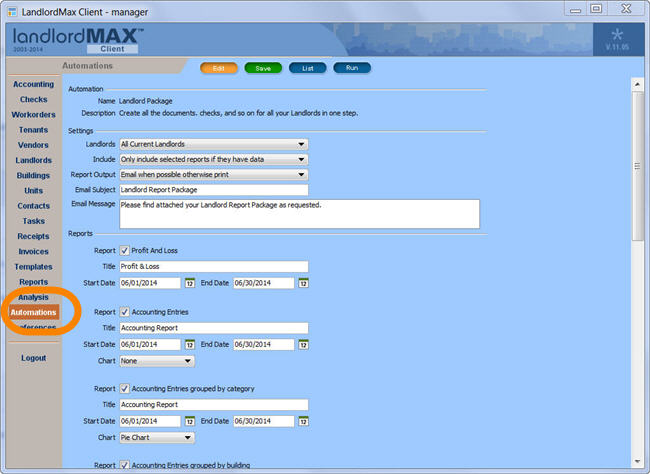650x474 pixels.
Task: Toggle Accounting Entries grouped by building checkbox
Action: click(124, 465)
